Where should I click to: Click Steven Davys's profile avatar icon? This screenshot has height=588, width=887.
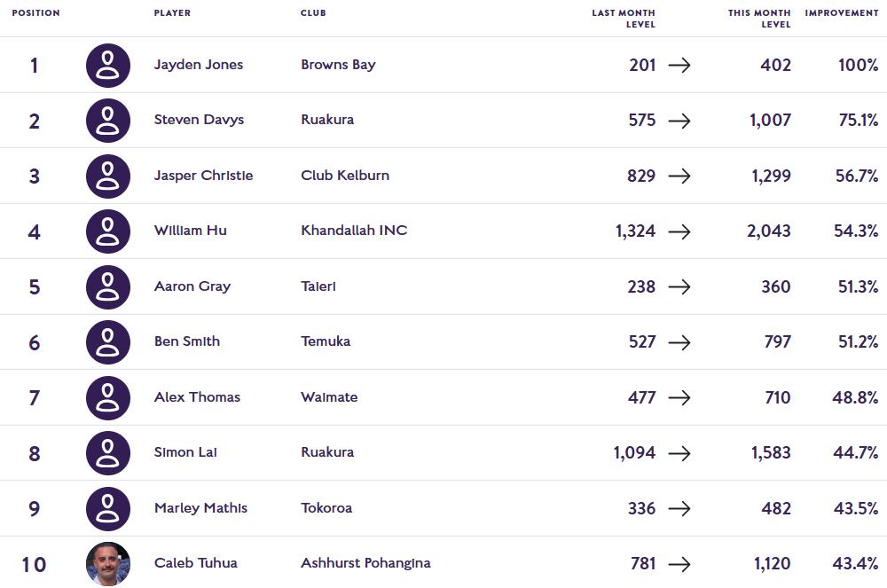click(x=108, y=121)
